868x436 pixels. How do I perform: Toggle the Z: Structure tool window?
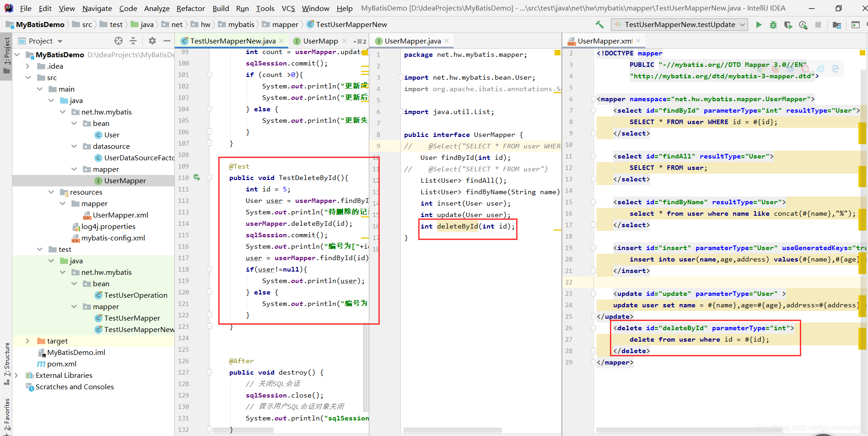(x=6, y=364)
